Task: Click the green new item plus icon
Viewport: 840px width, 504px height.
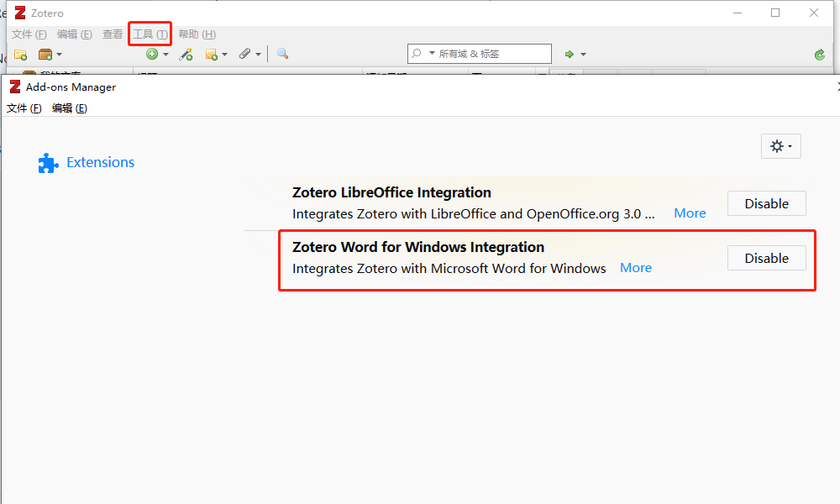Action: tap(152, 54)
